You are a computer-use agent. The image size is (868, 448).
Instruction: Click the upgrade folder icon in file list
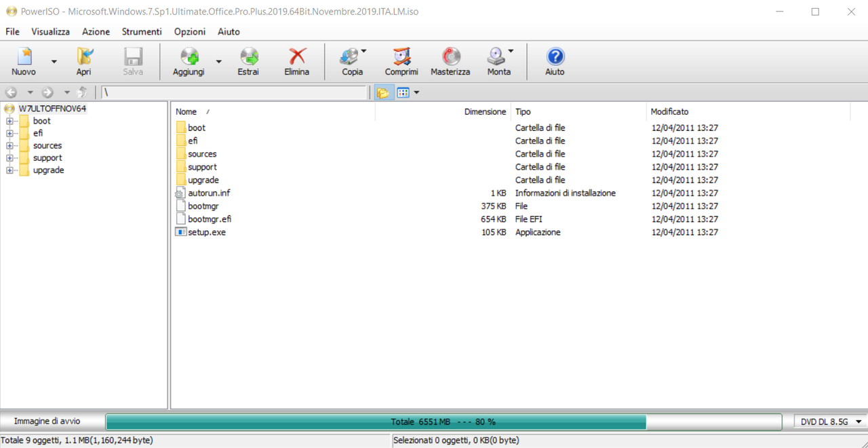coord(180,180)
